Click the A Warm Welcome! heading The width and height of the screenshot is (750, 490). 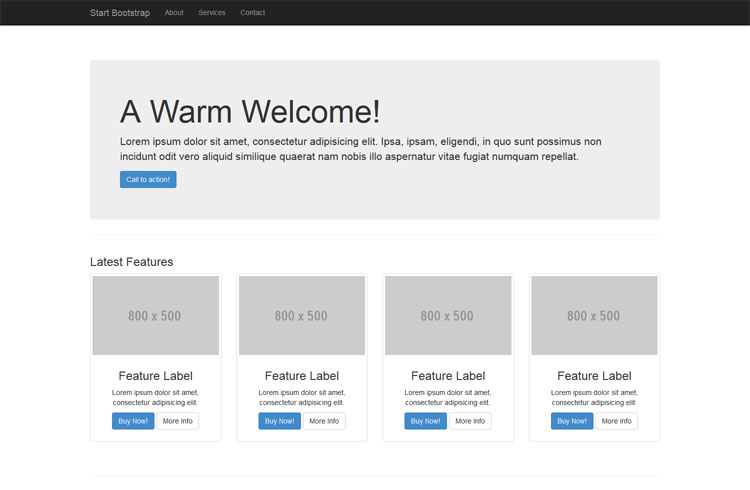[x=250, y=112]
